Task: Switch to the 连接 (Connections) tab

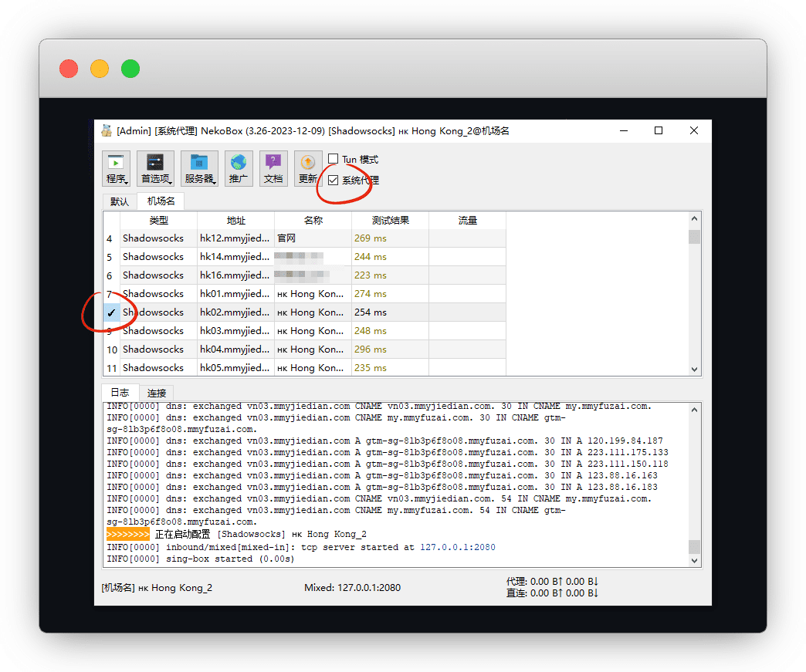Action: pyautogui.click(x=157, y=393)
